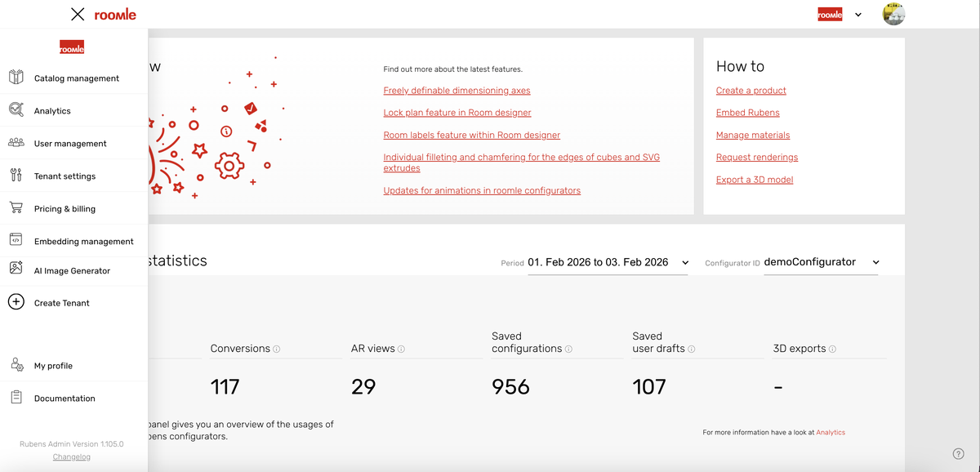Show the Saved user drafts info tooltip
The image size is (980, 472).
coord(690,349)
